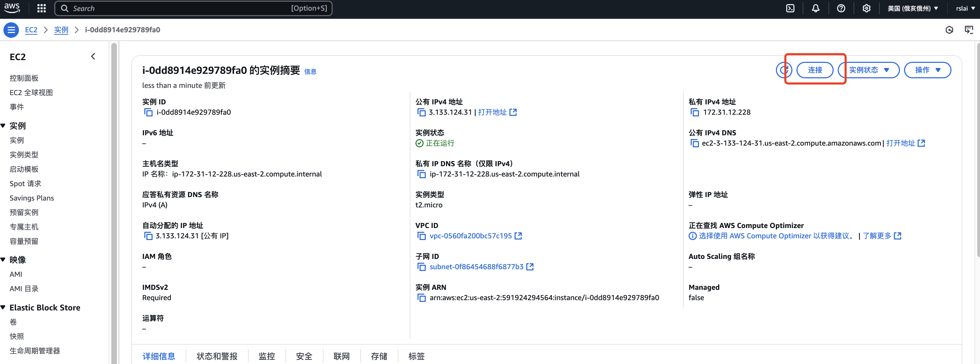
Task: Collapse the 映像 section in the sidebar
Action: (x=3, y=259)
